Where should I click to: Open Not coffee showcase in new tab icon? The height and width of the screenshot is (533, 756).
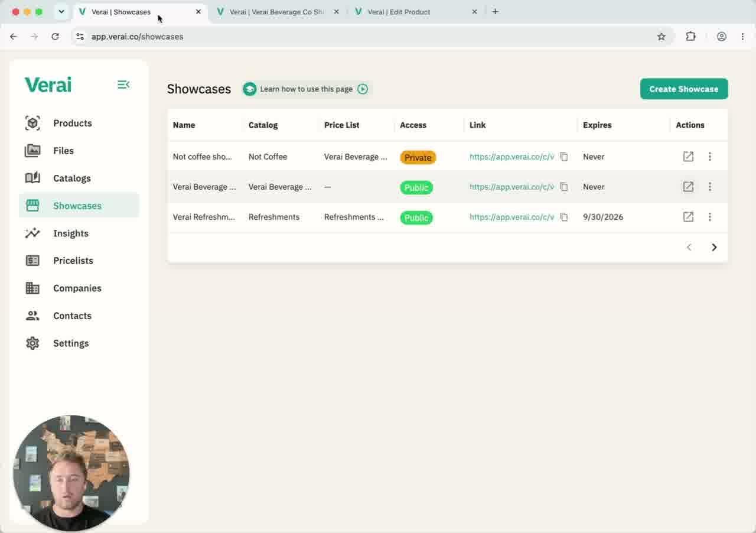tap(688, 157)
